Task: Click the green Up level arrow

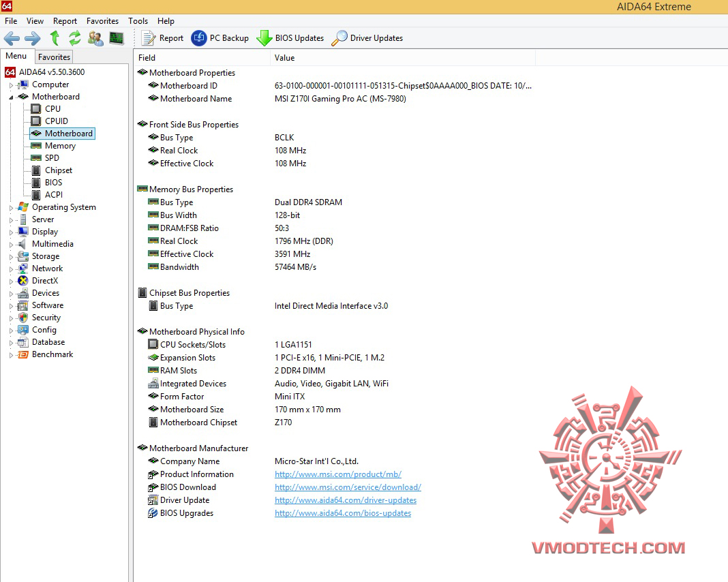Action: pyautogui.click(x=55, y=38)
